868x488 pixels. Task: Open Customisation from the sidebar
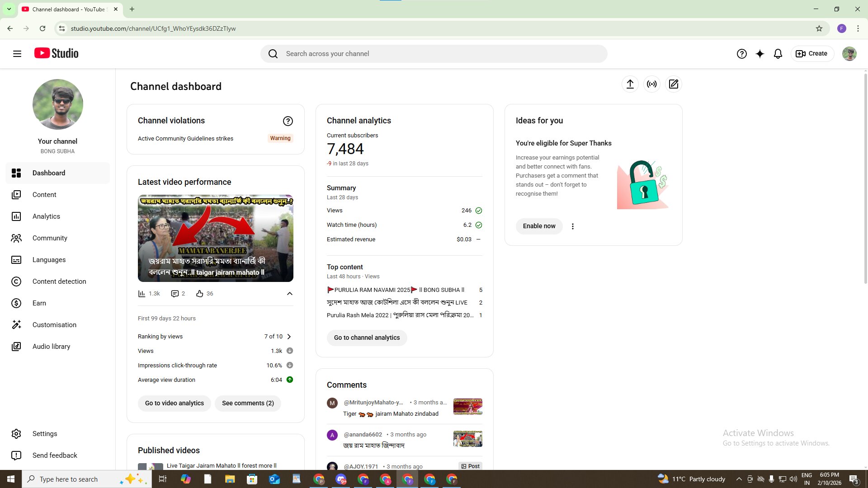point(54,325)
